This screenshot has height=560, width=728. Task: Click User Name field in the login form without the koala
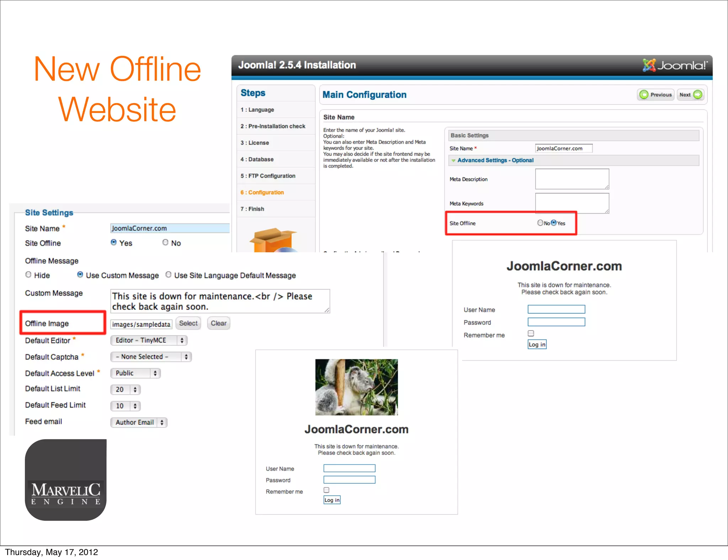pos(556,309)
